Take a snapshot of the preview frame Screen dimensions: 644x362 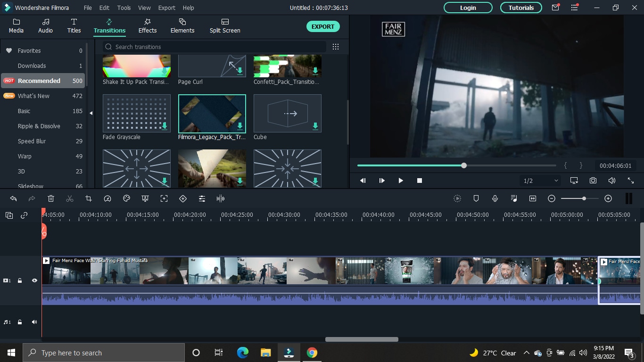coord(593,180)
